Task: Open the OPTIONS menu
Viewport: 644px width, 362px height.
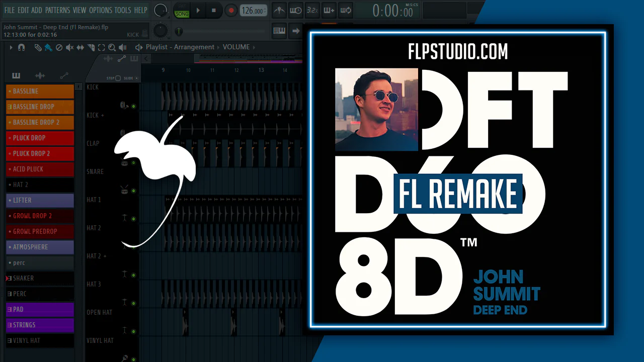Action: [x=101, y=10]
